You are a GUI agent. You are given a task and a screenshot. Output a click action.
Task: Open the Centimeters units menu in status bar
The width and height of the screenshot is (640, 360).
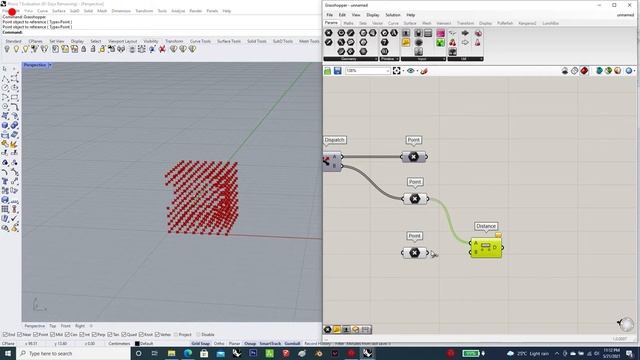119,344
